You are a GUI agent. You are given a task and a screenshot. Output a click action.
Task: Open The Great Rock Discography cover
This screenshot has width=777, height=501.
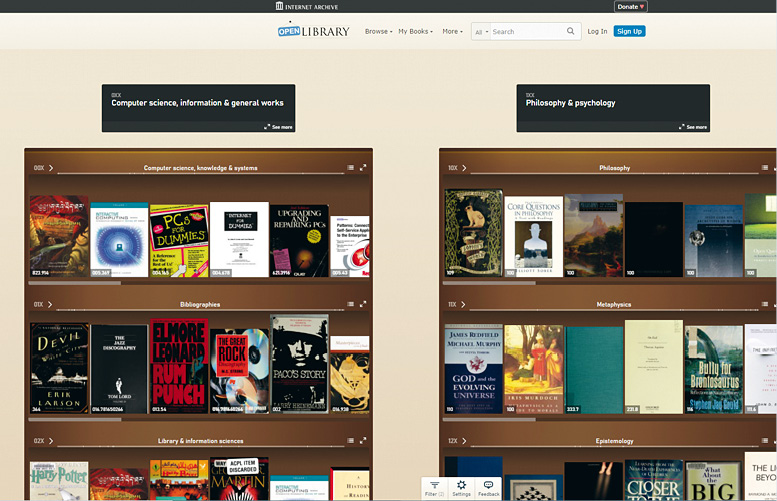click(x=239, y=371)
